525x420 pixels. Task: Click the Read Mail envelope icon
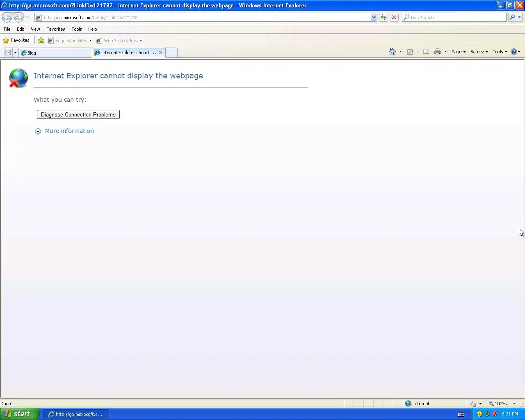tap(426, 52)
